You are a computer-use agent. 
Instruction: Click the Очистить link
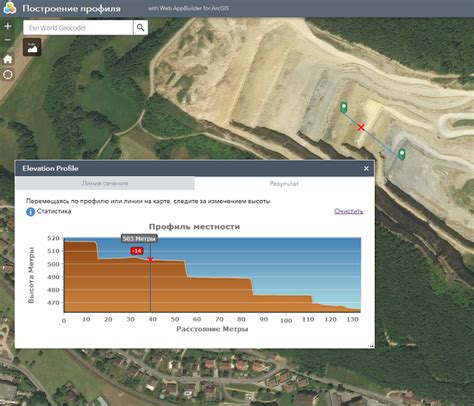click(x=348, y=211)
